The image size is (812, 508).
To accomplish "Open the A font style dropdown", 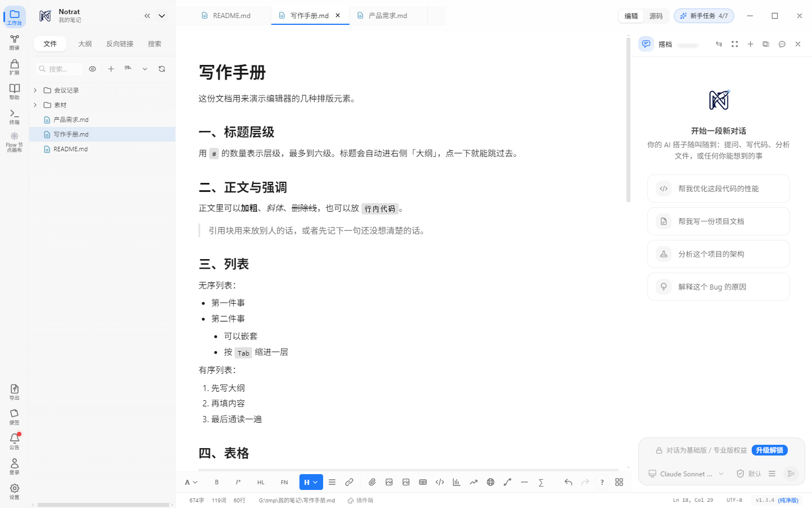I will pos(191,482).
